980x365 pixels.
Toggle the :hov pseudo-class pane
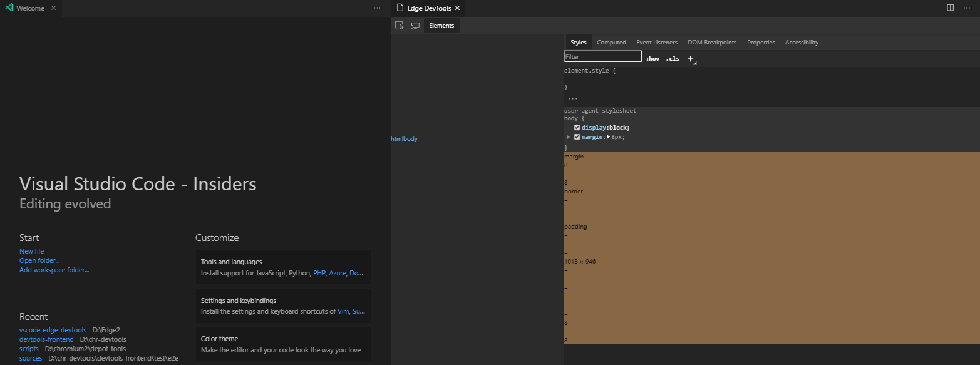652,58
